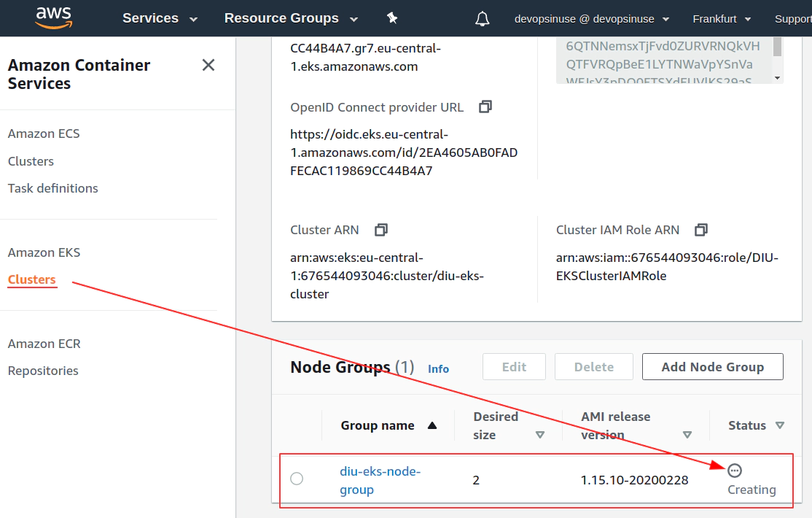Select the oidc.eks provider URL text

(x=404, y=152)
